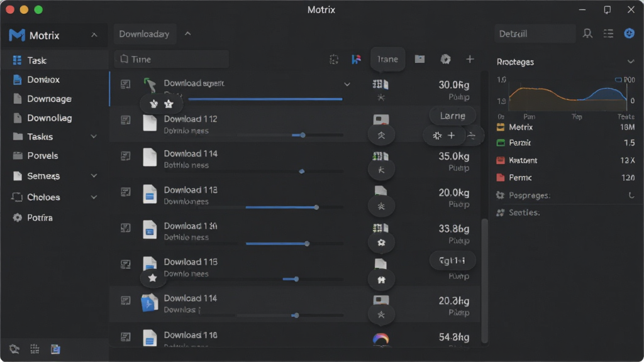Viewport: 644px width, 362px height.
Task: Click the left star badge under Download expert
Action: pos(153,104)
